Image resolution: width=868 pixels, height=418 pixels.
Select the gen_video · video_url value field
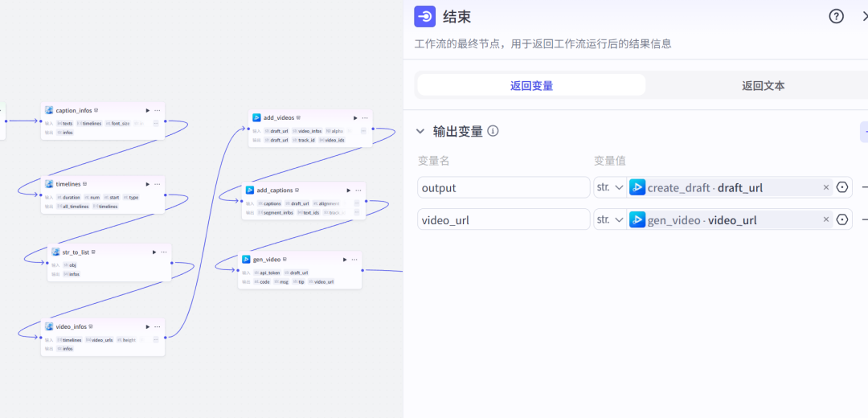coord(730,219)
